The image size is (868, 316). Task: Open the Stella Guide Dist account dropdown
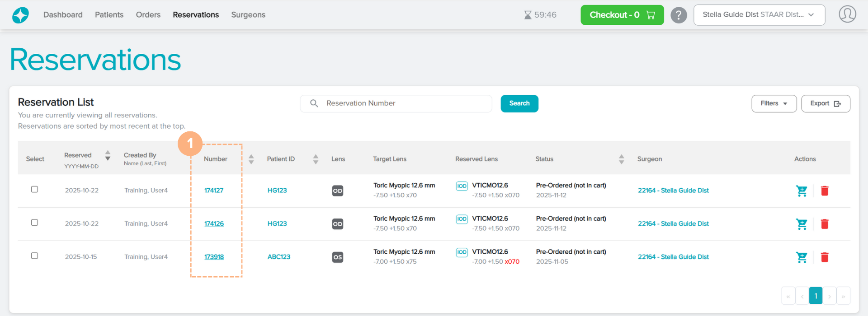point(759,15)
